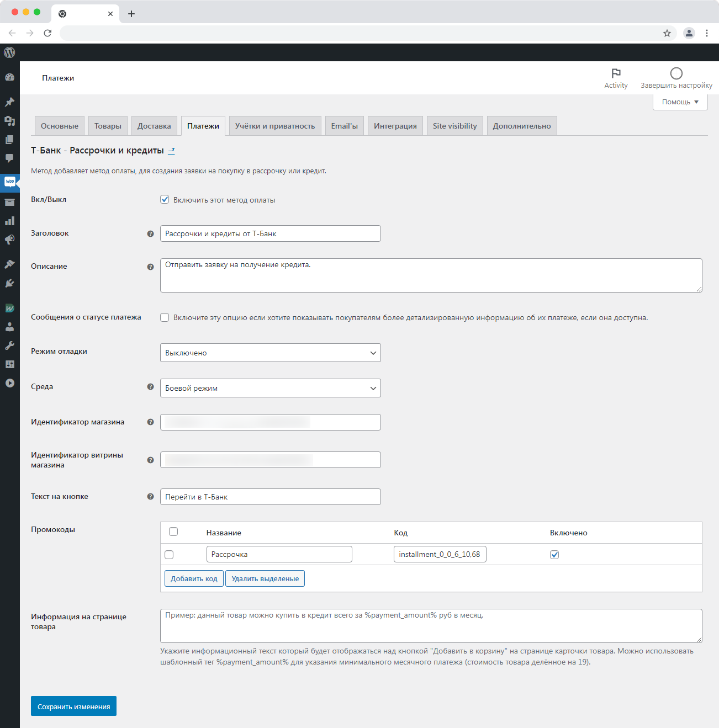Click the collapse menu play icon

tap(9, 383)
